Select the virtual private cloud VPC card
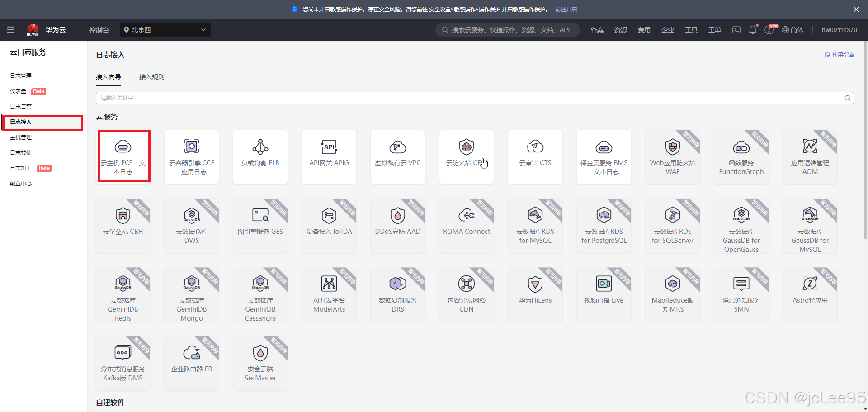Screen dimensions: 868x412 pos(398,156)
